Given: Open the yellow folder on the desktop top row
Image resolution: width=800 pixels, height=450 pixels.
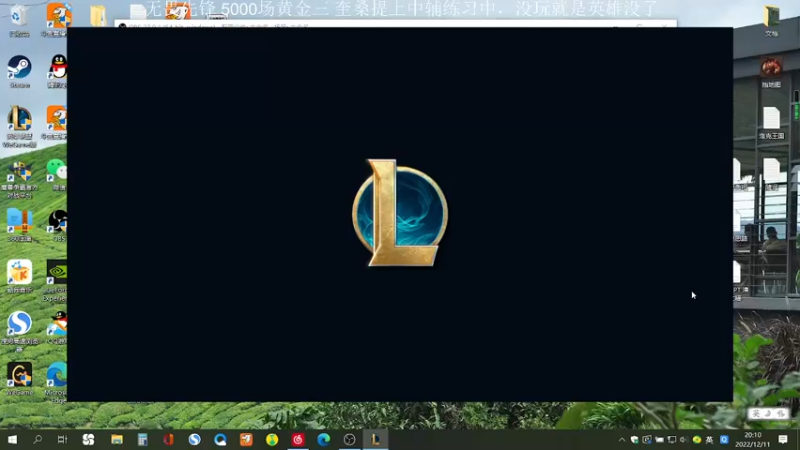Looking at the screenshot, I should tap(98, 15).
